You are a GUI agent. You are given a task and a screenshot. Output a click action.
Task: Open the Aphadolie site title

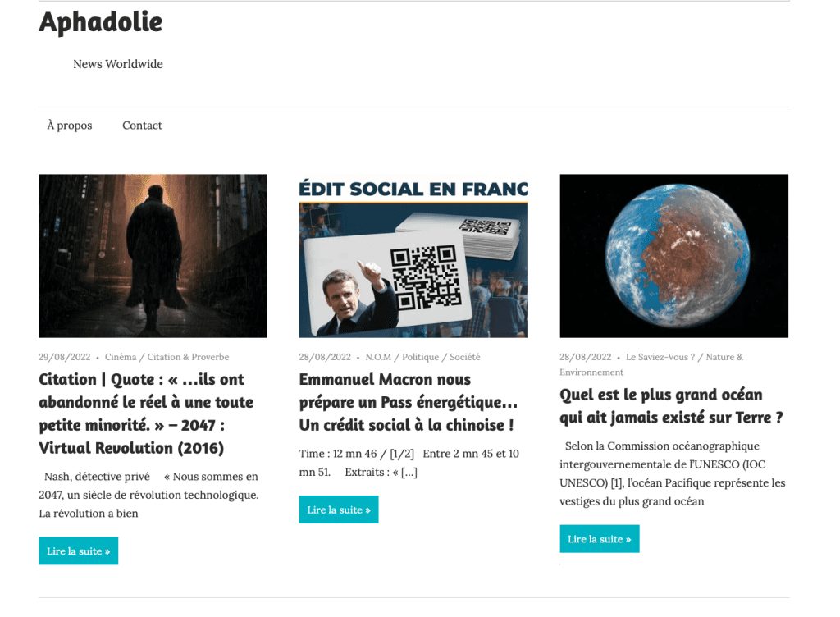pyautogui.click(x=101, y=23)
